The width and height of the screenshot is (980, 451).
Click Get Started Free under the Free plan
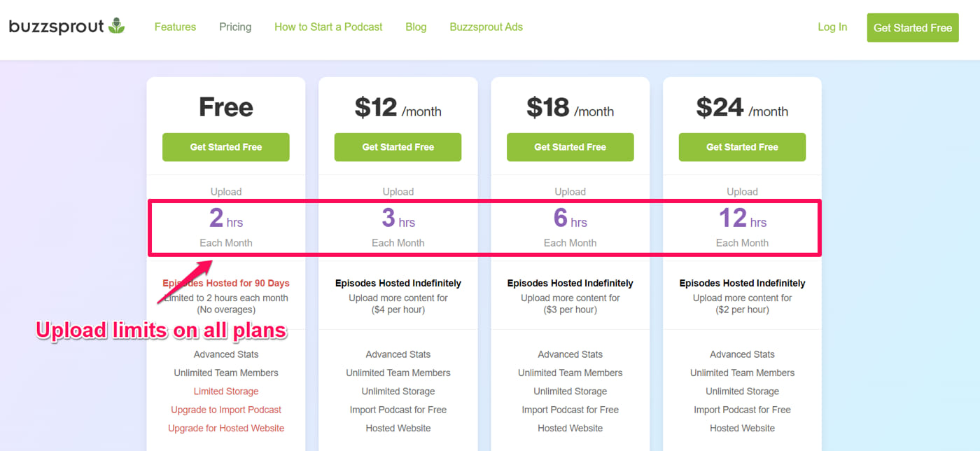225,147
